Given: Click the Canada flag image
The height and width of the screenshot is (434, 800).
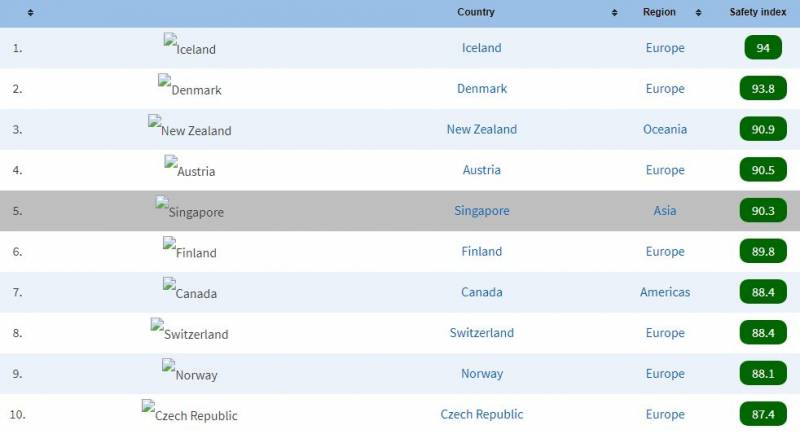Looking at the screenshot, I should click(x=190, y=292).
